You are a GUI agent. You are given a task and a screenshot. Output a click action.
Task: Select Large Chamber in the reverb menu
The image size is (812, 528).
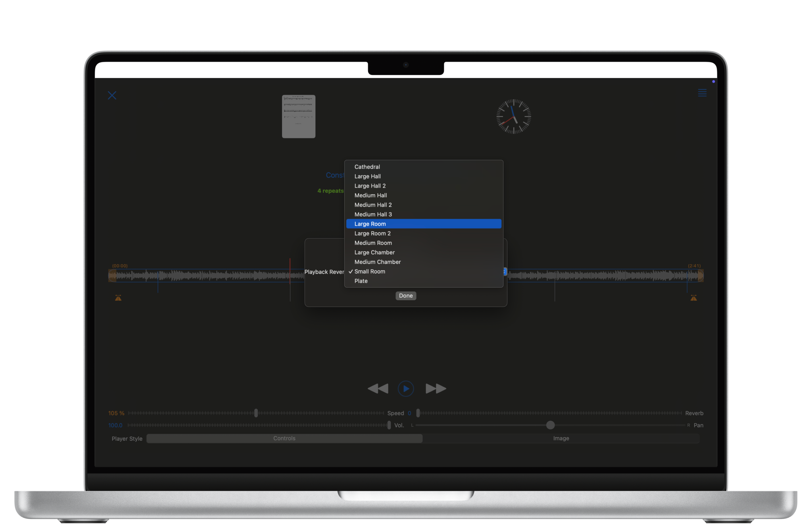374,252
